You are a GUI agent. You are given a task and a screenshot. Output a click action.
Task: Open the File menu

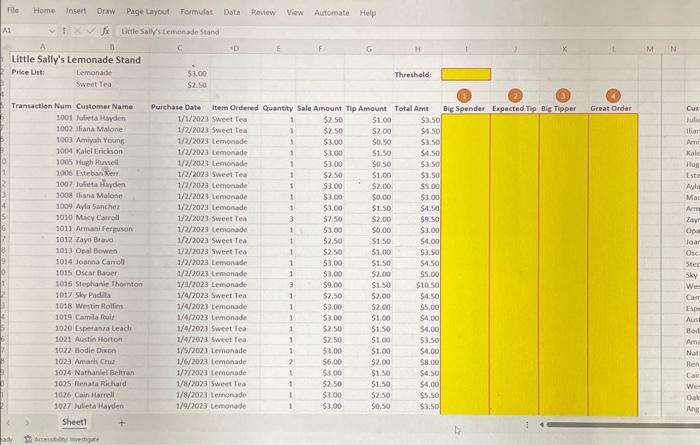13,10
